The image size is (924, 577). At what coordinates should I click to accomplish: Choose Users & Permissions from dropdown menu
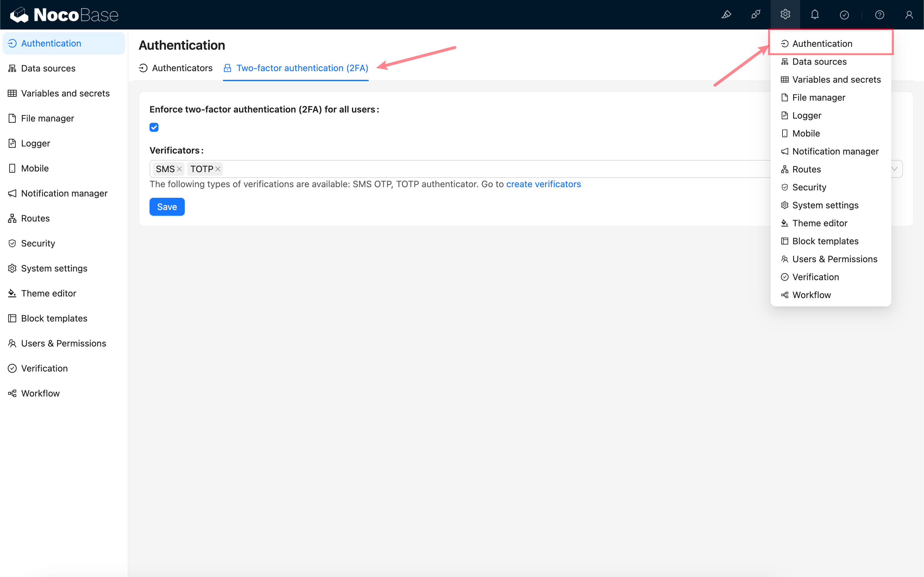[834, 259]
